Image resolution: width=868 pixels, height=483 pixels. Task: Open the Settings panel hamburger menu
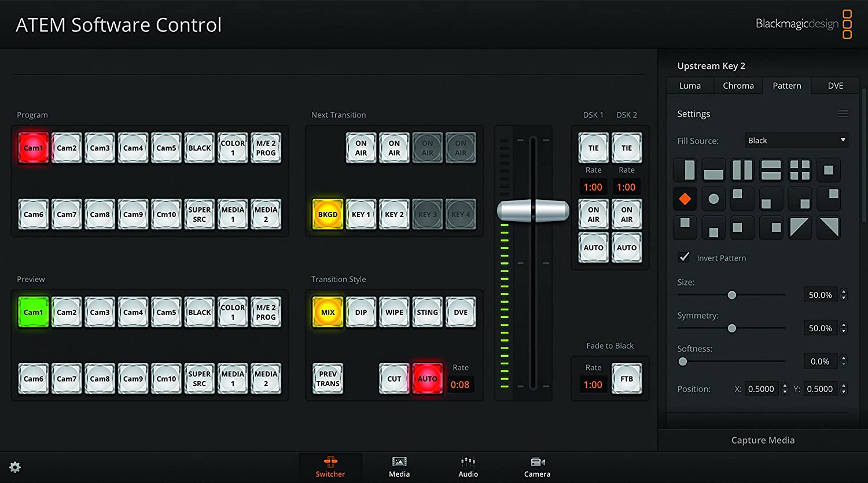coord(843,114)
